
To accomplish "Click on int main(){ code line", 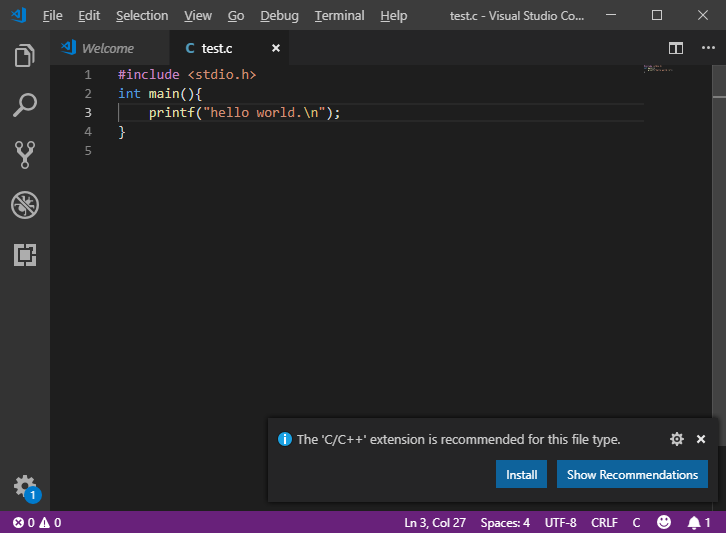I will (x=160, y=94).
